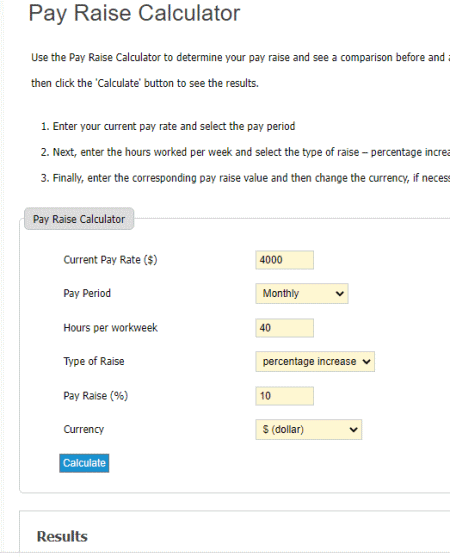
Task: Click the Type of Raise label
Action: [x=94, y=361]
